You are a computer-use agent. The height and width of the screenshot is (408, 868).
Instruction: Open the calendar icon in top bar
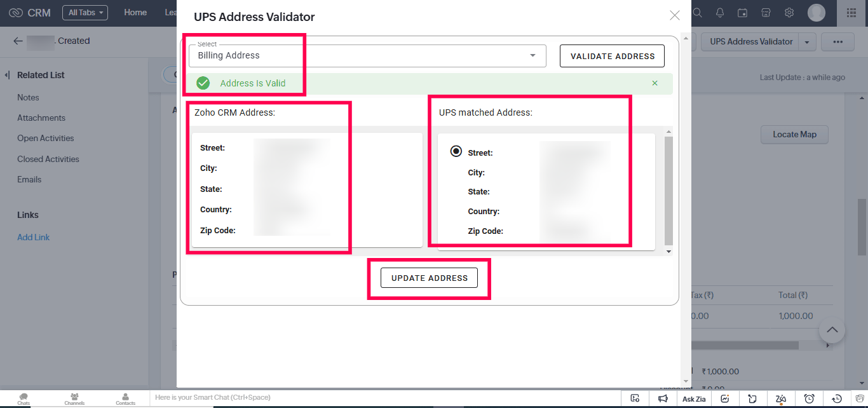[743, 13]
